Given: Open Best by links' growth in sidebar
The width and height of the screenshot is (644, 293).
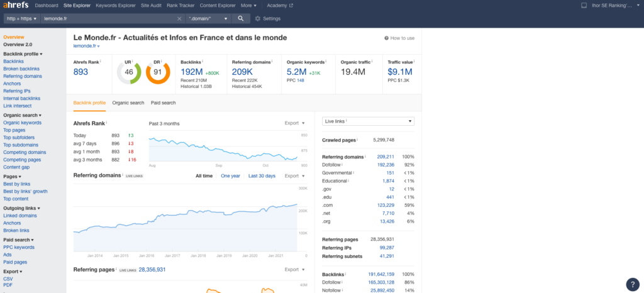Looking at the screenshot, I should pyautogui.click(x=25, y=191).
